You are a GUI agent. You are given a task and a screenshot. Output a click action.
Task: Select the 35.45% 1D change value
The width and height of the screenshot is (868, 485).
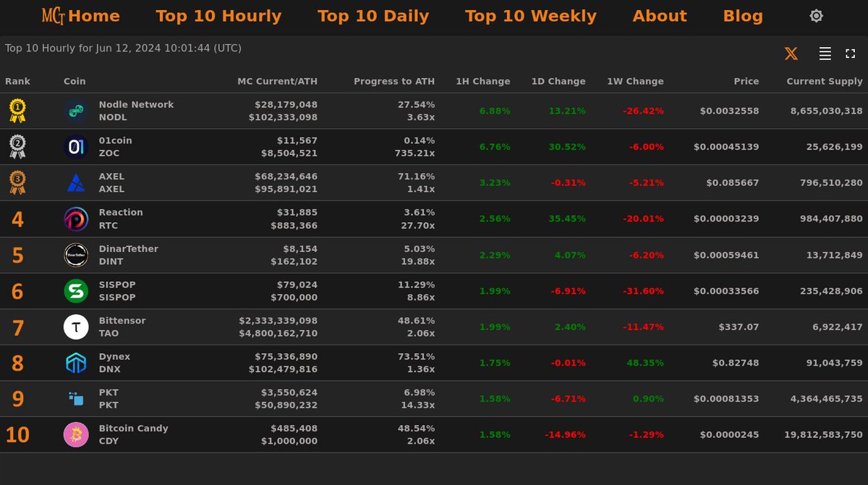(x=567, y=219)
